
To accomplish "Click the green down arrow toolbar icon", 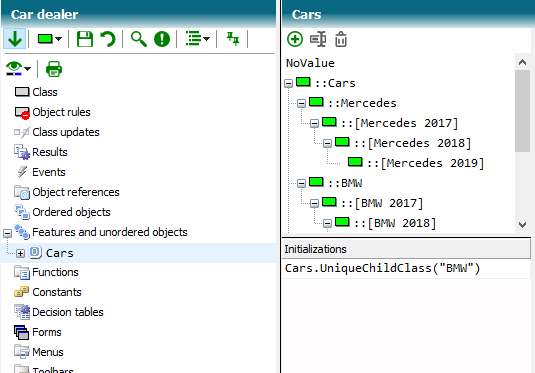I will [x=15, y=39].
